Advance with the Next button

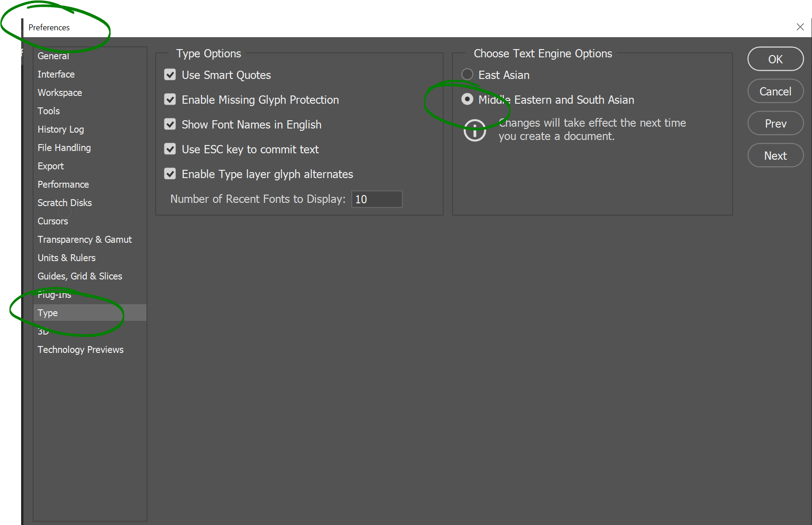(x=775, y=156)
